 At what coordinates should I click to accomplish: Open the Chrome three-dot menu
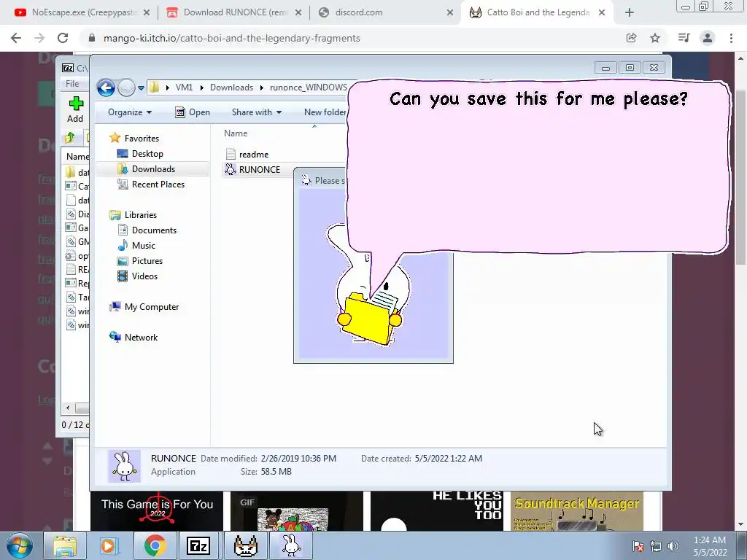[731, 38]
